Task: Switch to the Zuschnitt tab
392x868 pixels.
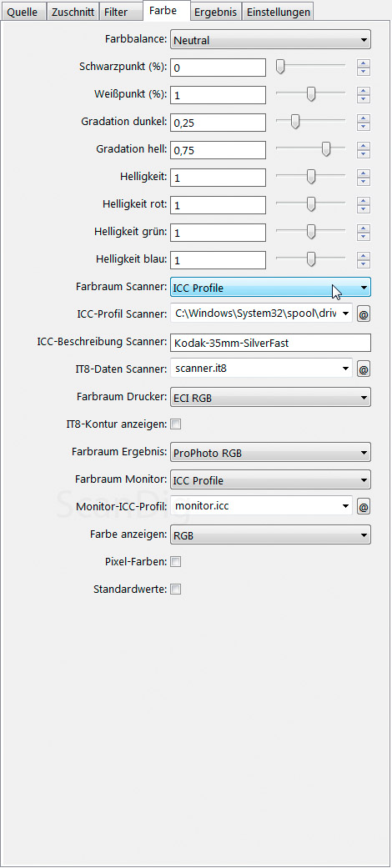Action: pos(73,12)
